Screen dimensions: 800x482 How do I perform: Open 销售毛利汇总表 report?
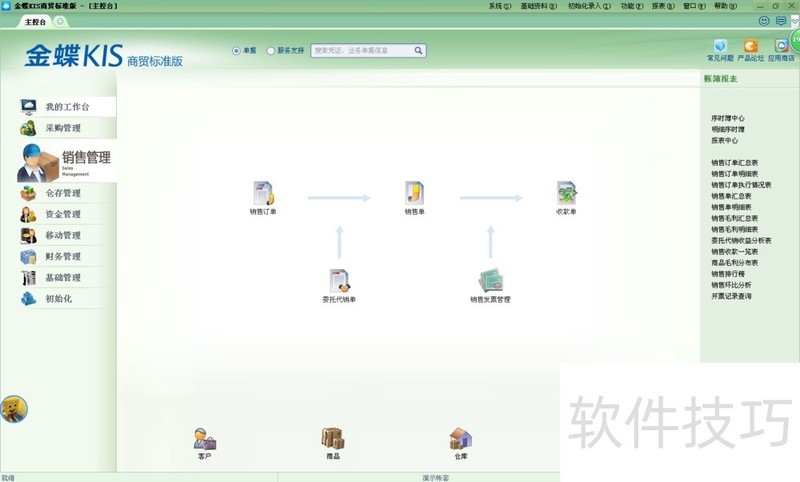tap(735, 218)
